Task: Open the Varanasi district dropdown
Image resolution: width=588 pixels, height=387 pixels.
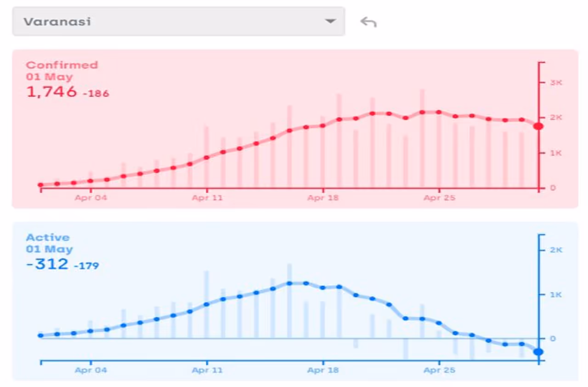Action: click(178, 22)
